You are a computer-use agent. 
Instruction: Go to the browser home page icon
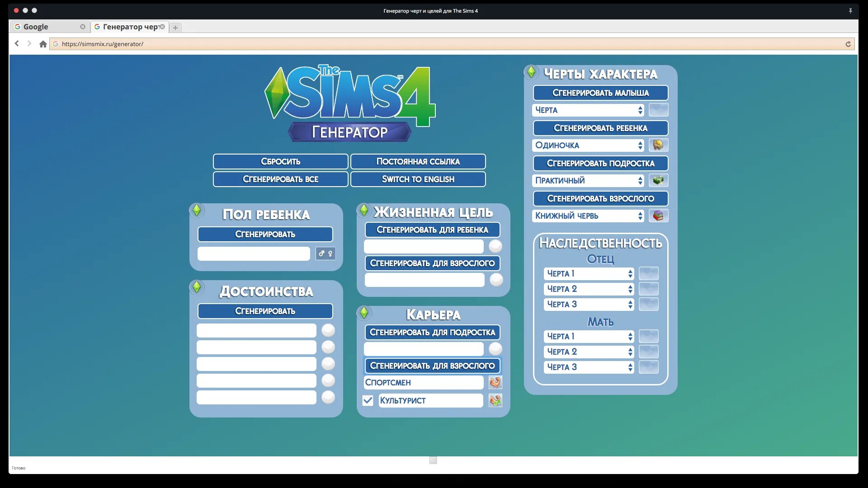pyautogui.click(x=43, y=44)
